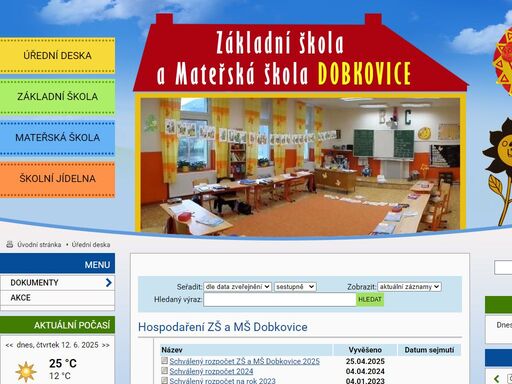Open the Schválený rozpočet 2024 link
This screenshot has width=512, height=384.
pyautogui.click(x=211, y=371)
